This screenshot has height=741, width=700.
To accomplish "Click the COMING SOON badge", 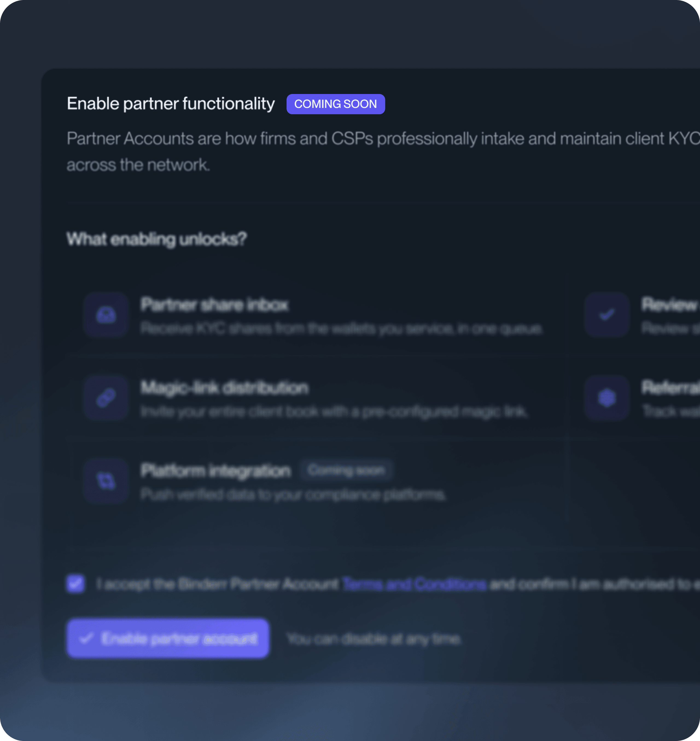I will 336,104.
